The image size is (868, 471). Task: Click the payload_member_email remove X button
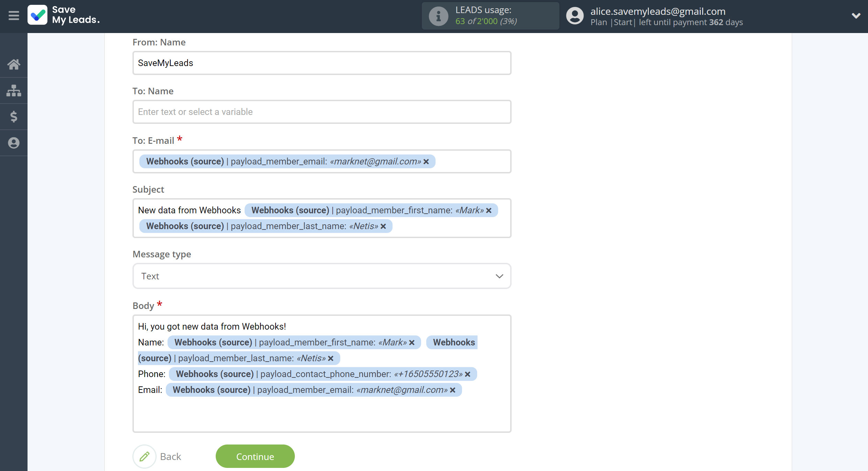427,161
